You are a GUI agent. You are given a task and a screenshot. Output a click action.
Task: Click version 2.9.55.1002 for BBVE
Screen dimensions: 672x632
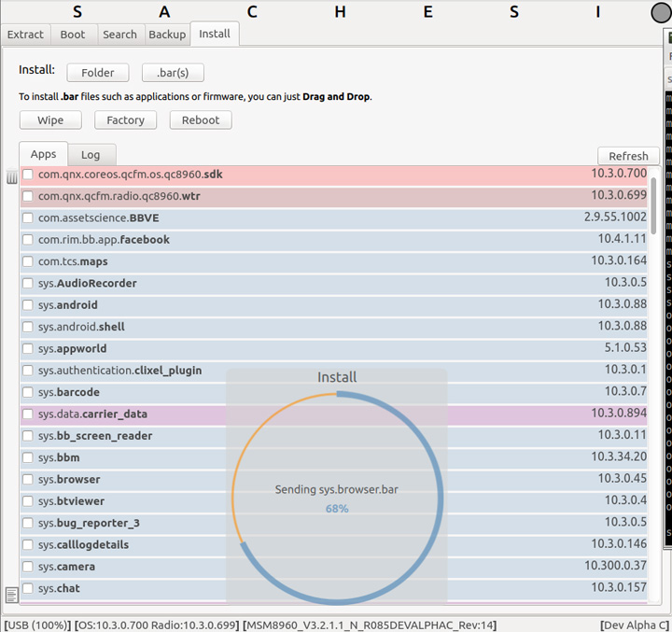[615, 217]
